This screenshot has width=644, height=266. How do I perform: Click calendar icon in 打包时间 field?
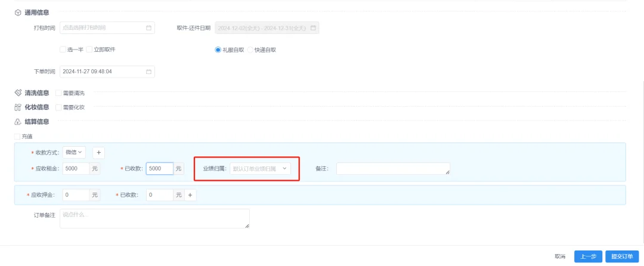[x=148, y=28]
